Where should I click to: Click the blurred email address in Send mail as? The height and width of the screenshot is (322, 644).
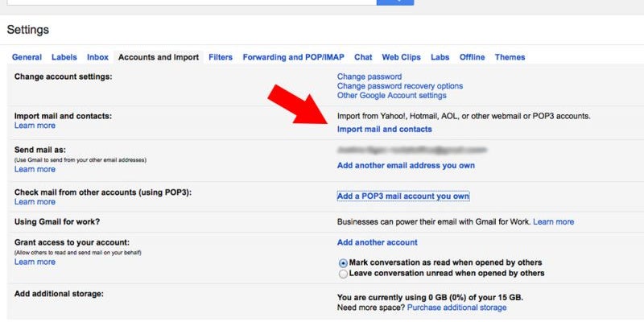pyautogui.click(x=411, y=150)
